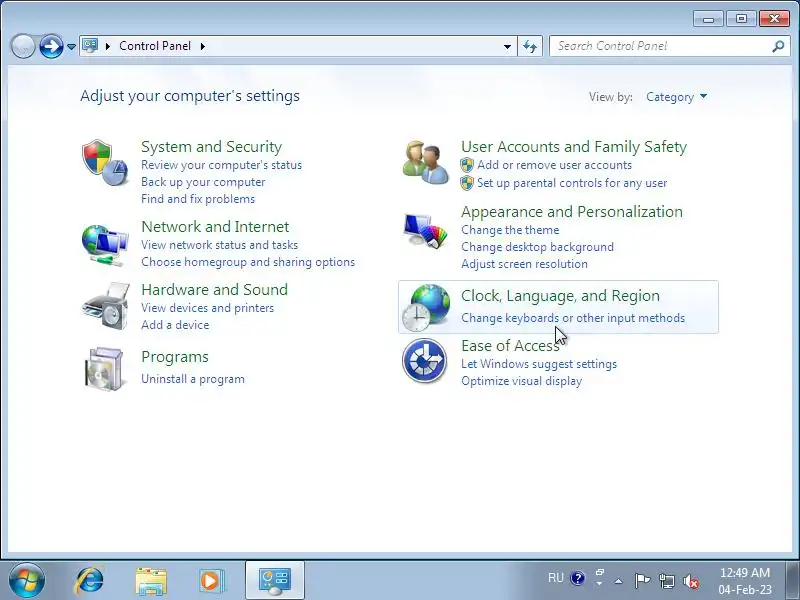Open Windows Explorer from the taskbar
Image resolution: width=800 pixels, height=600 pixels.
[x=151, y=582]
